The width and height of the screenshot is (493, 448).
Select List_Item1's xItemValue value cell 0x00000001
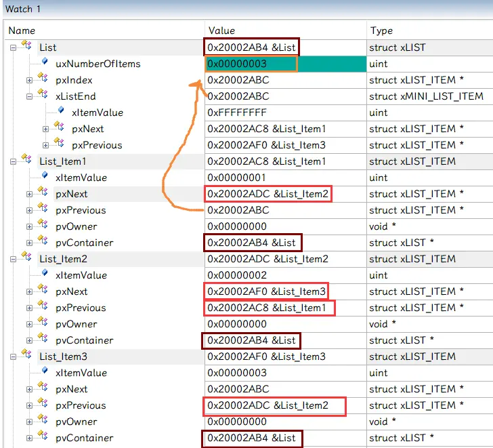(x=237, y=178)
